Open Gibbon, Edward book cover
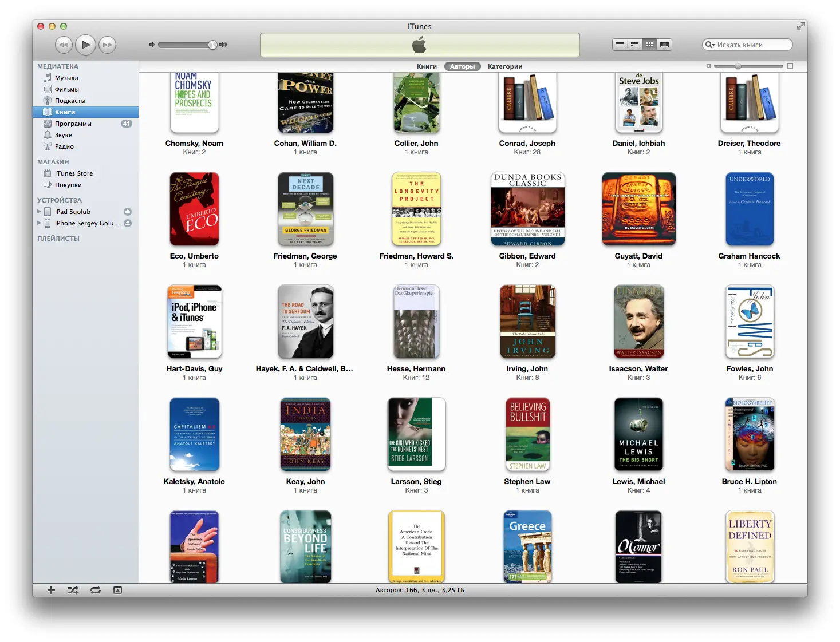840x642 pixels. point(527,209)
